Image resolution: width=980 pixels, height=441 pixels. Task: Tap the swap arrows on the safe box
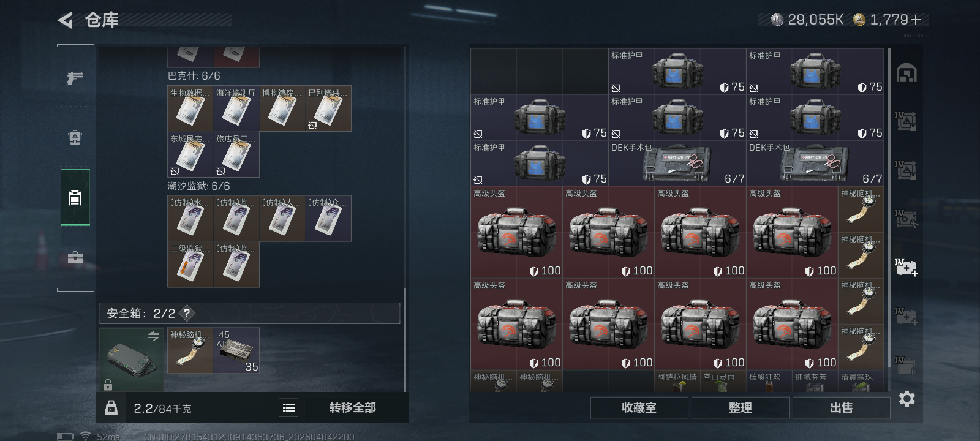pos(153,336)
